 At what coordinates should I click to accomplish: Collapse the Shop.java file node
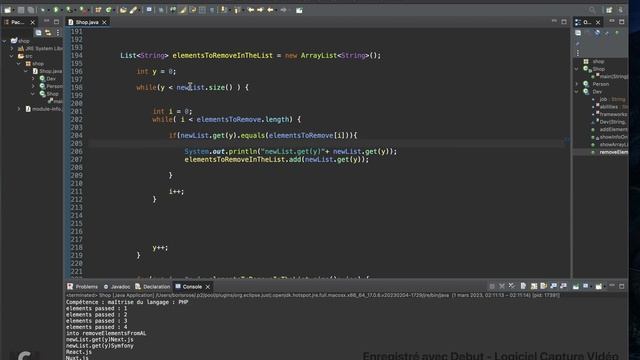click(x=27, y=71)
